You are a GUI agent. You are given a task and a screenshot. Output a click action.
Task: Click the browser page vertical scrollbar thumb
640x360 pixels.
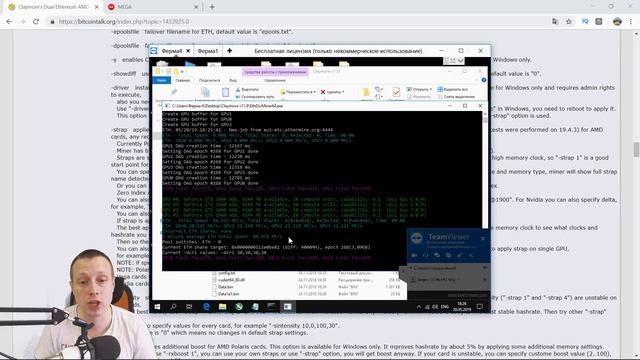tap(636, 149)
